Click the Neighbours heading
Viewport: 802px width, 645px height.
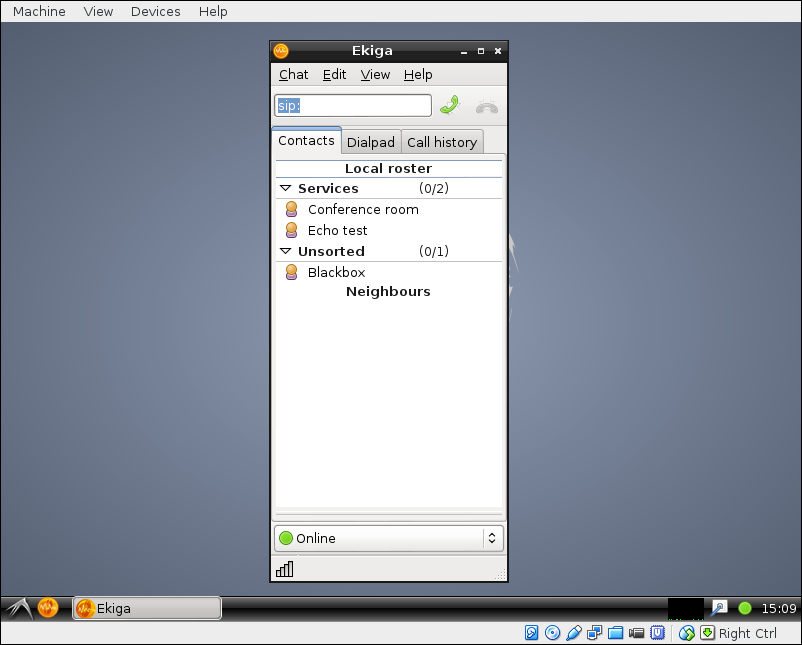tap(388, 292)
